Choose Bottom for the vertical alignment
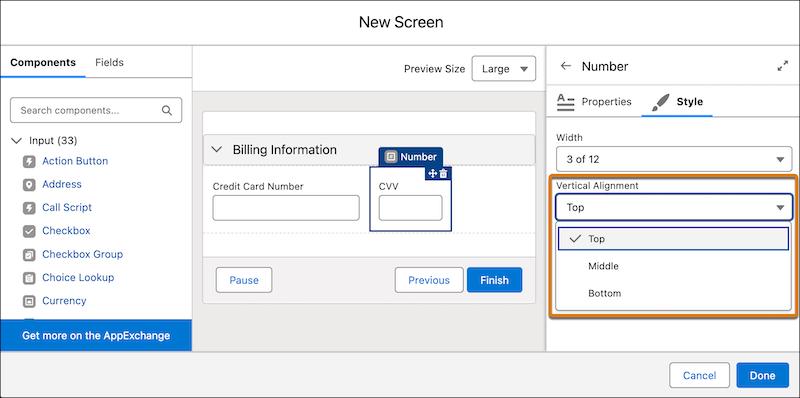This screenshot has height=398, width=800. 673,293
